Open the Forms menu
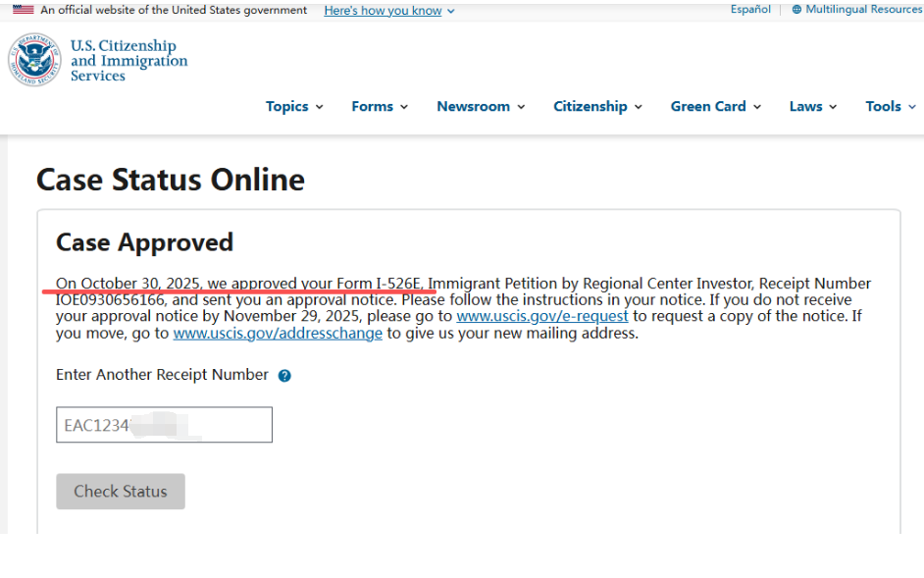The height and width of the screenshot is (578, 924). pos(380,106)
